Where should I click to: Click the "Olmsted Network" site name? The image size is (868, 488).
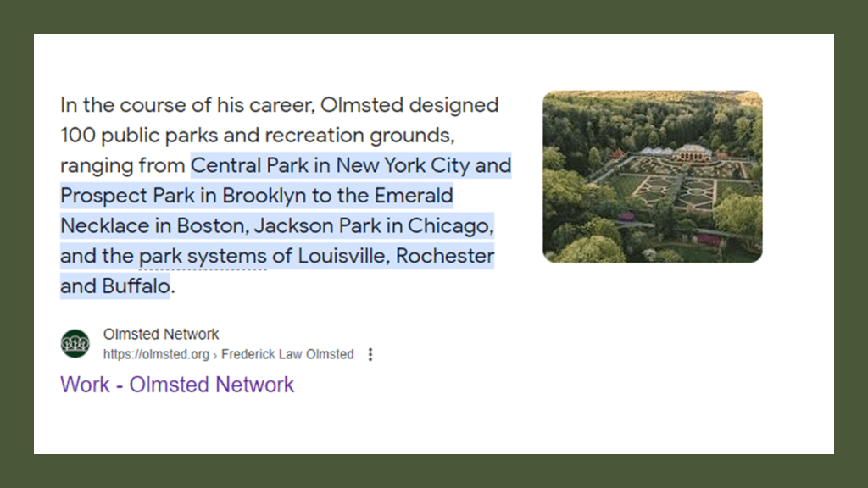tap(161, 334)
